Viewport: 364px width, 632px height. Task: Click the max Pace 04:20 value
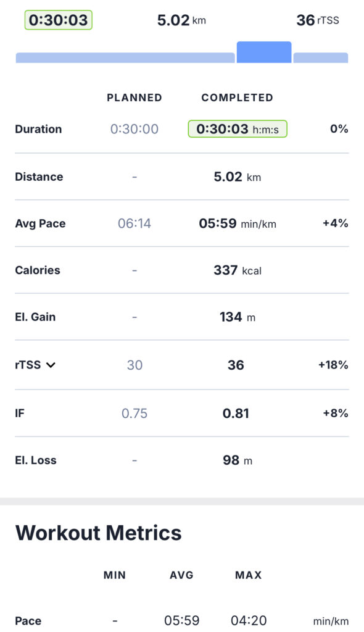[249, 620]
